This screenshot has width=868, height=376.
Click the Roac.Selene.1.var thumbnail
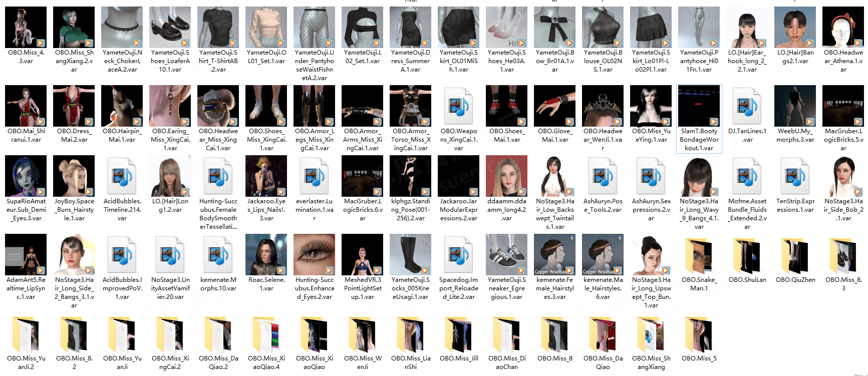click(x=266, y=255)
